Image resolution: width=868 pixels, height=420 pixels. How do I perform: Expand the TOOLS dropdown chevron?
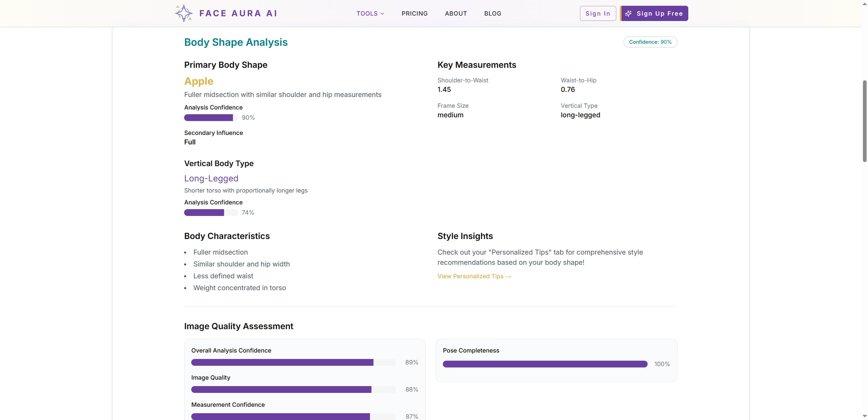382,14
